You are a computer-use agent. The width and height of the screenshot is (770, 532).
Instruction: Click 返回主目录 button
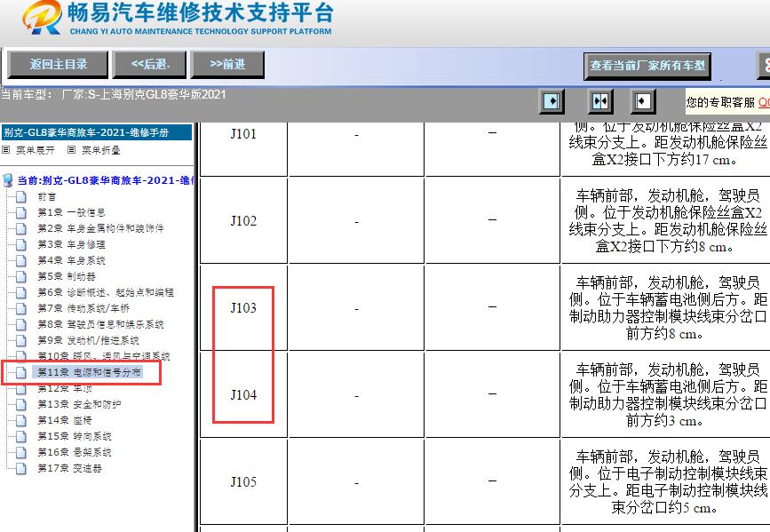(x=58, y=64)
